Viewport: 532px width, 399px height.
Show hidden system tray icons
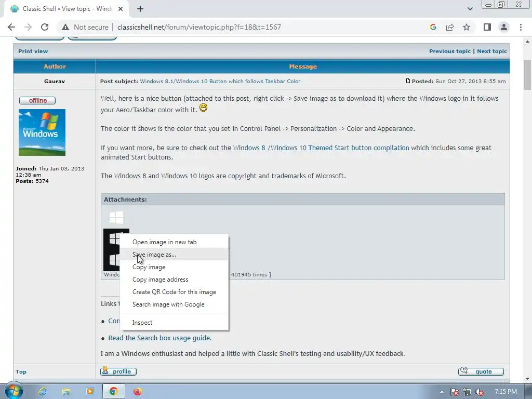point(442,392)
